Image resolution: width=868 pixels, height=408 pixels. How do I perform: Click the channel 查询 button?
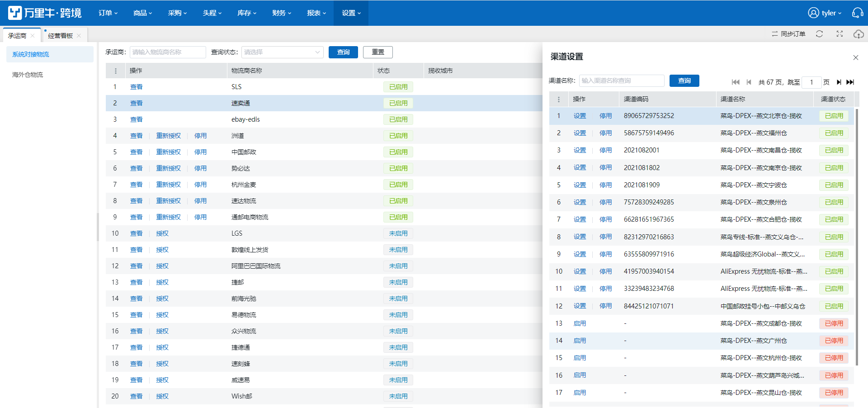684,81
